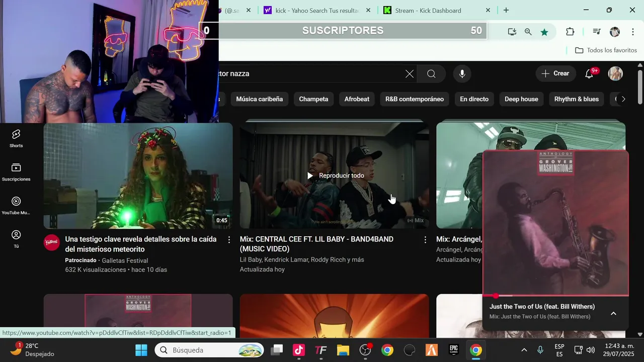Expand the miniplayer with chevron
The height and width of the screenshot is (362, 644).
click(613, 313)
